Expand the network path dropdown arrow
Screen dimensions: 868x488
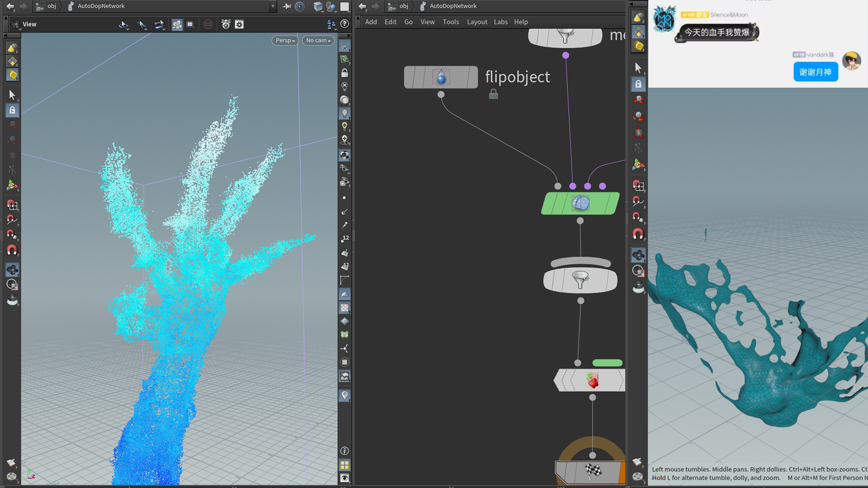[273, 6]
